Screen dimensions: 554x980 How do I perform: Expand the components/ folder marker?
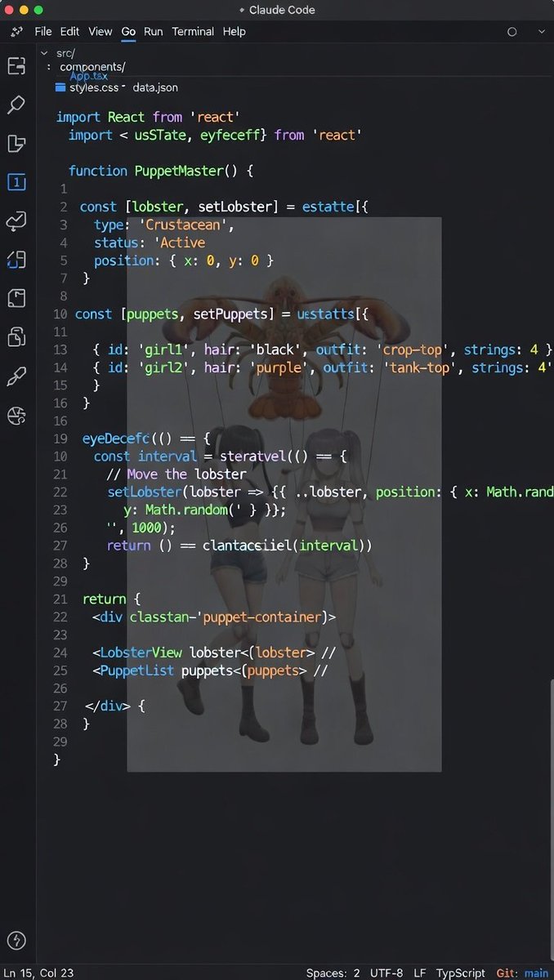[50, 68]
